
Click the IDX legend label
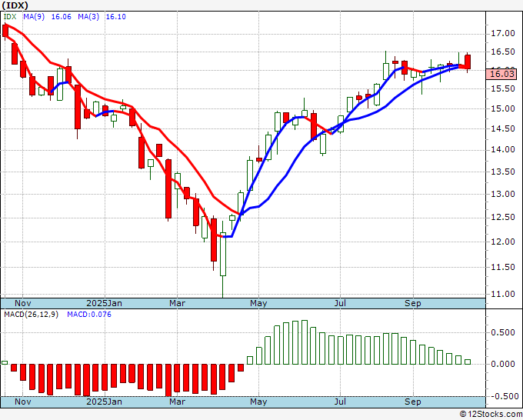(x=10, y=17)
